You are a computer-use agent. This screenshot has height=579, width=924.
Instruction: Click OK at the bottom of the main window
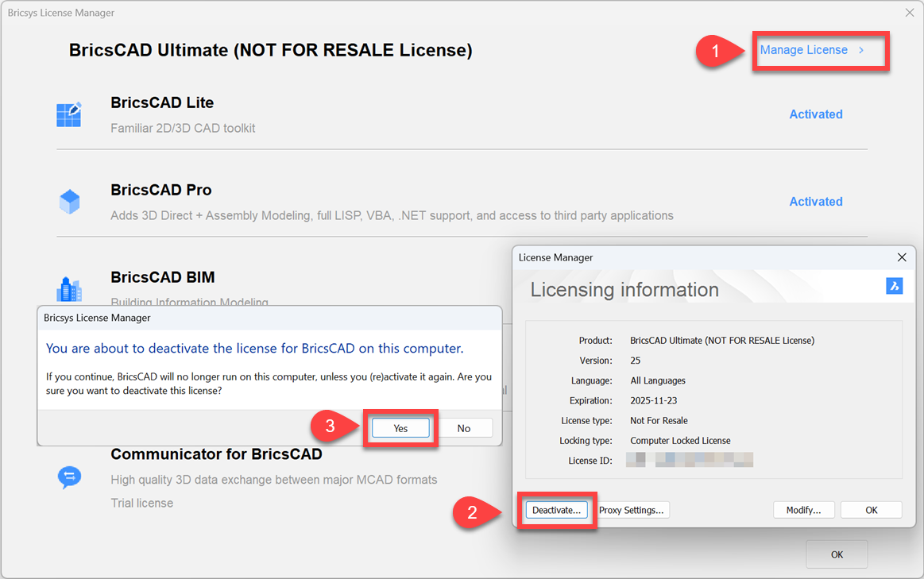click(837, 554)
